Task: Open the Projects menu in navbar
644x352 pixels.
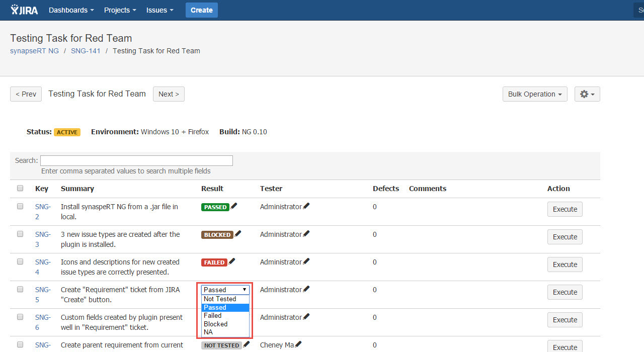Action: click(120, 10)
